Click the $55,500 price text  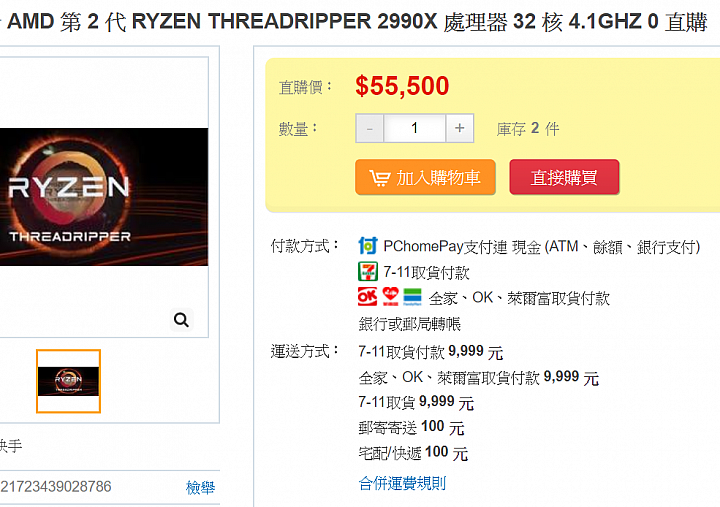point(402,86)
